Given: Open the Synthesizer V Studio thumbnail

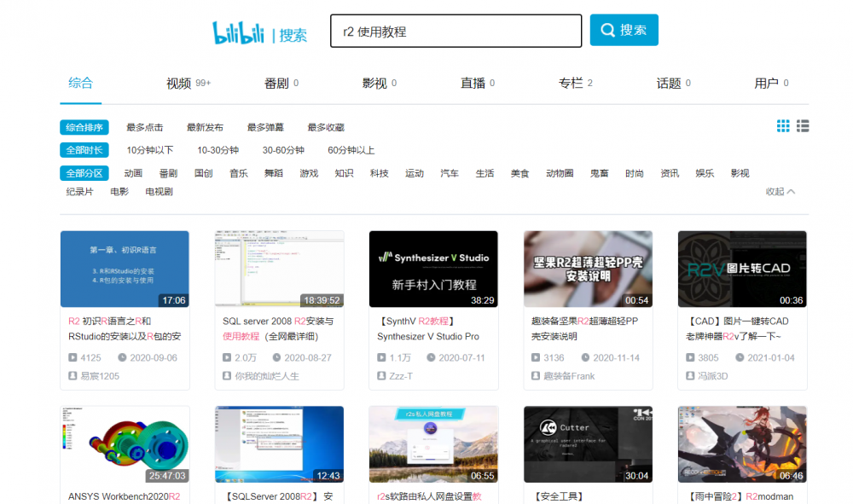Looking at the screenshot, I should tap(433, 269).
